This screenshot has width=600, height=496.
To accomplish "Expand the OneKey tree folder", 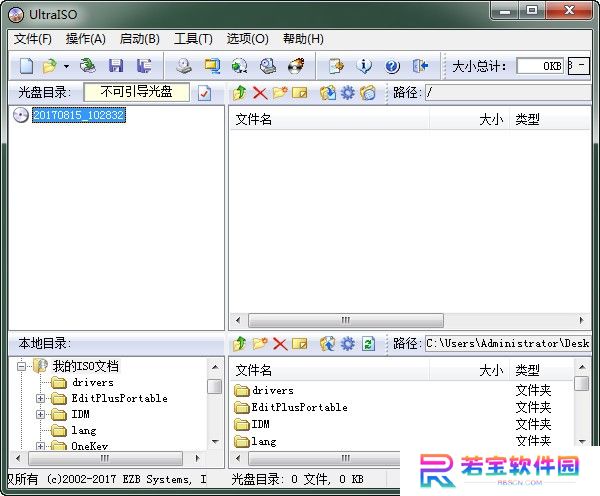I will coord(40,446).
